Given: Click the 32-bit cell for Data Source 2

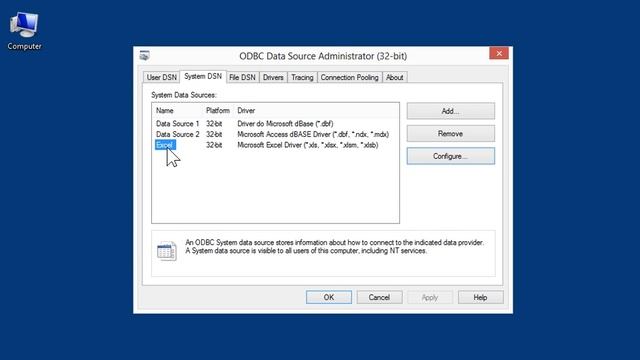Looking at the screenshot, I should point(214,134).
